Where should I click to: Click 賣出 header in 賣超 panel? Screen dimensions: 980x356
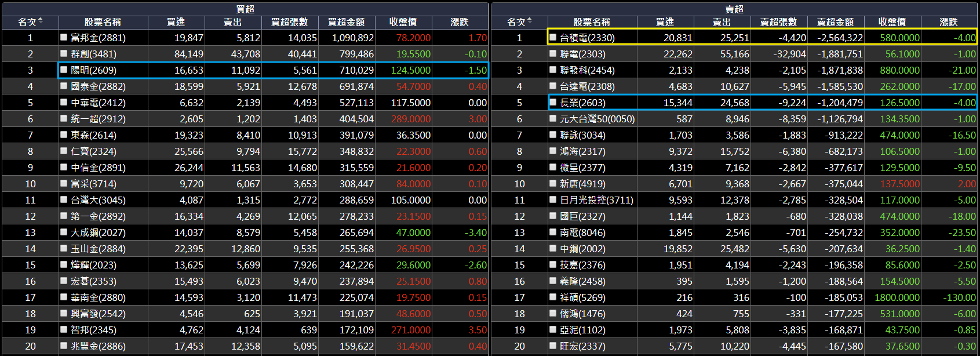(722, 22)
